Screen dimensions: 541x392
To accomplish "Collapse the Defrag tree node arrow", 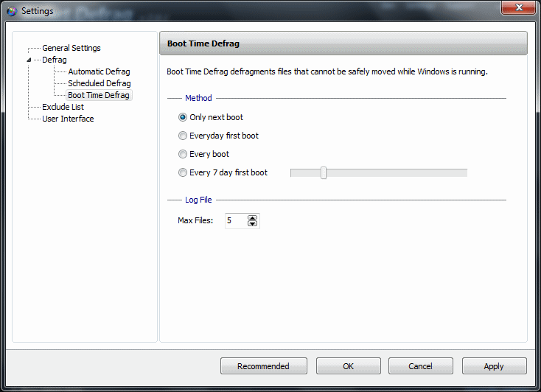I will [29, 60].
